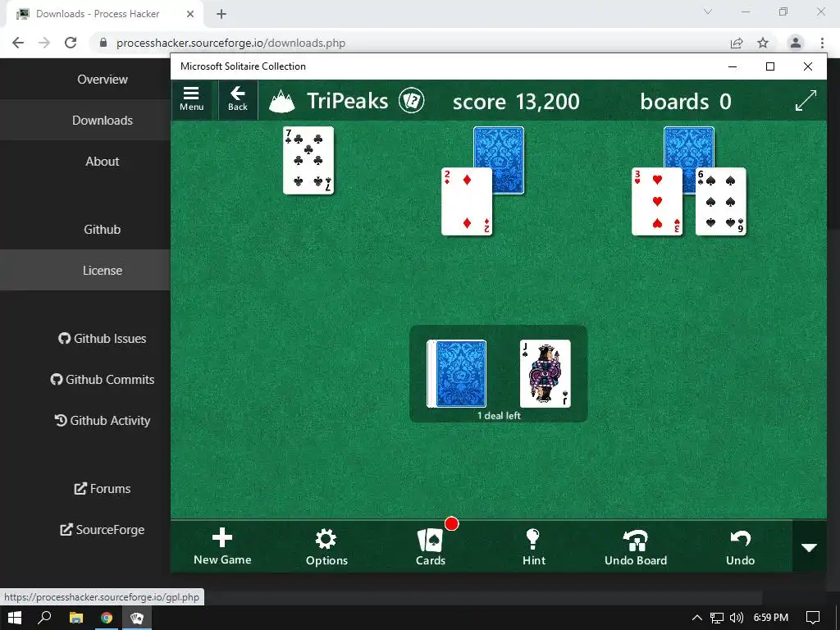Open network status tray icon
This screenshot has height=630, width=840.
(717, 618)
